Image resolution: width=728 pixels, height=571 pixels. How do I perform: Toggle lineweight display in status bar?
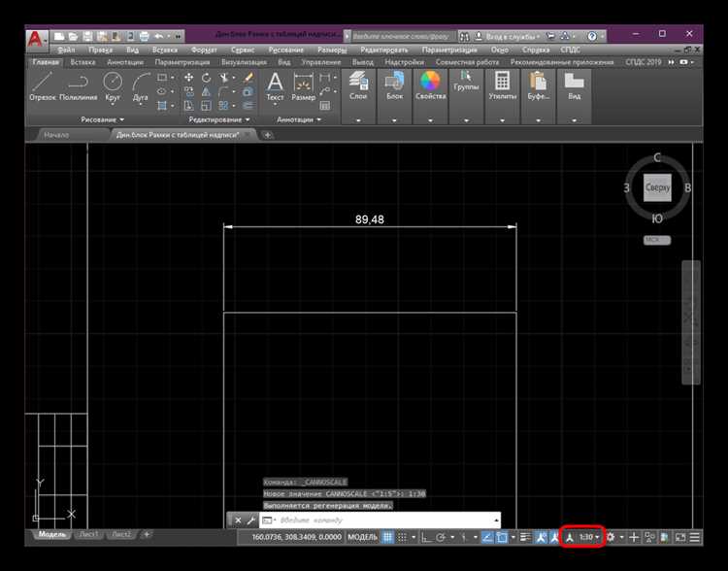pyautogui.click(x=525, y=537)
